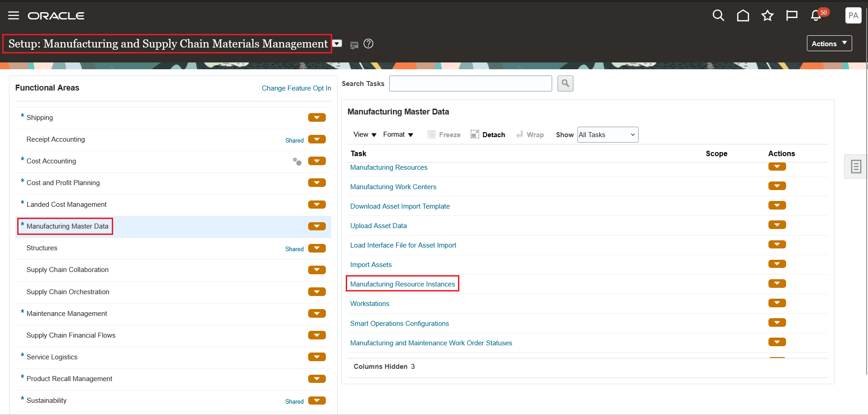Click the Freeze icon in the task toolbar
The height and width of the screenshot is (415, 868).
[x=431, y=134]
